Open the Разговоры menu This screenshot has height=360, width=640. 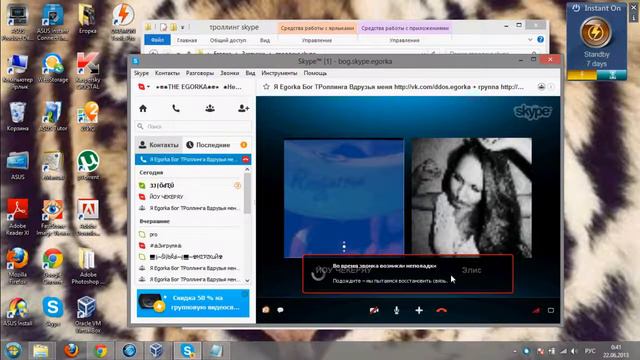point(200,73)
